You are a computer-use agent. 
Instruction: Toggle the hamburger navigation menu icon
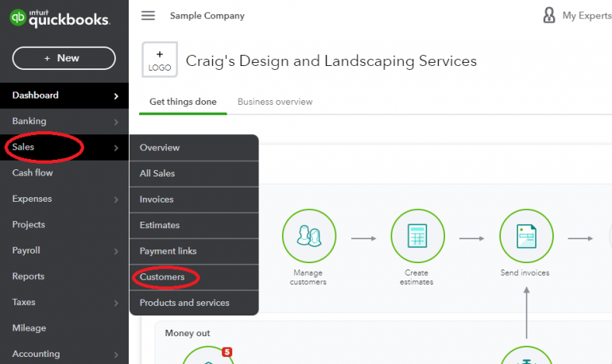(x=148, y=16)
